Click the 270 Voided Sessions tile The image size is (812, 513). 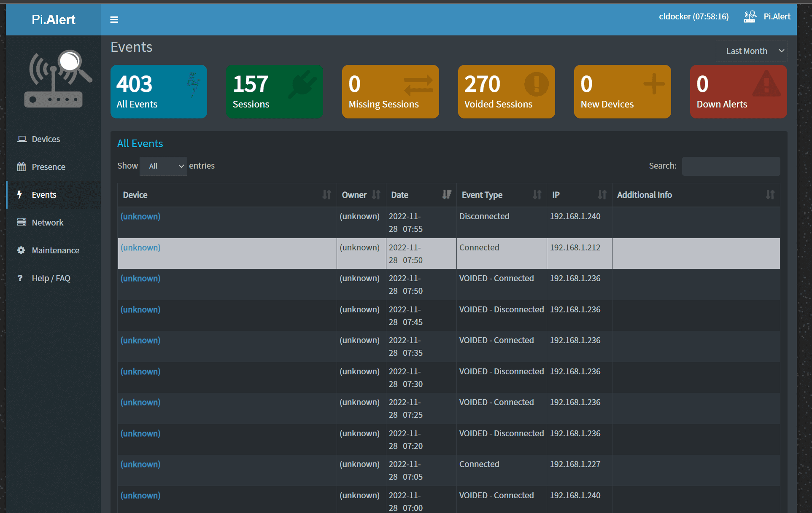point(506,91)
